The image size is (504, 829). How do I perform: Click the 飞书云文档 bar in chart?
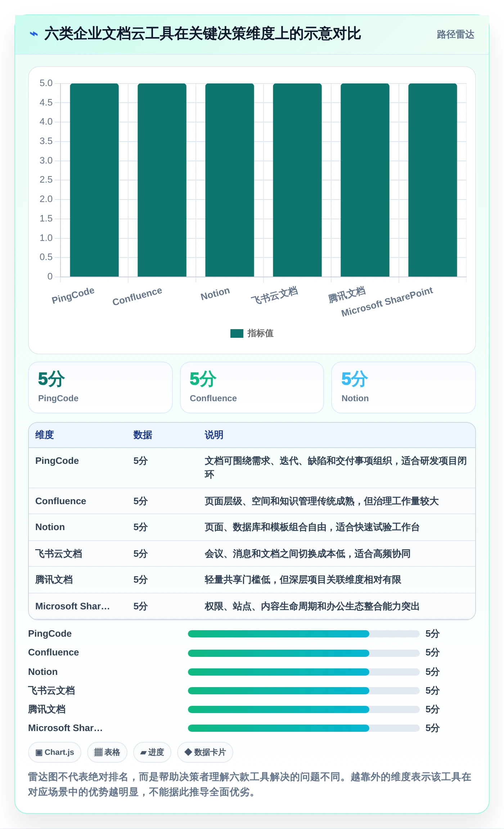(x=297, y=180)
